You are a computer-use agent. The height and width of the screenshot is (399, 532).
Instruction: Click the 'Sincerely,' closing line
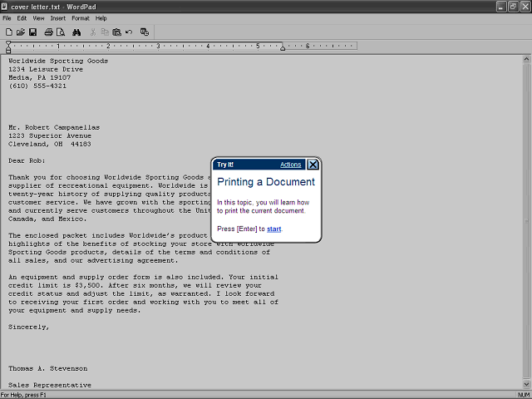[29, 327]
